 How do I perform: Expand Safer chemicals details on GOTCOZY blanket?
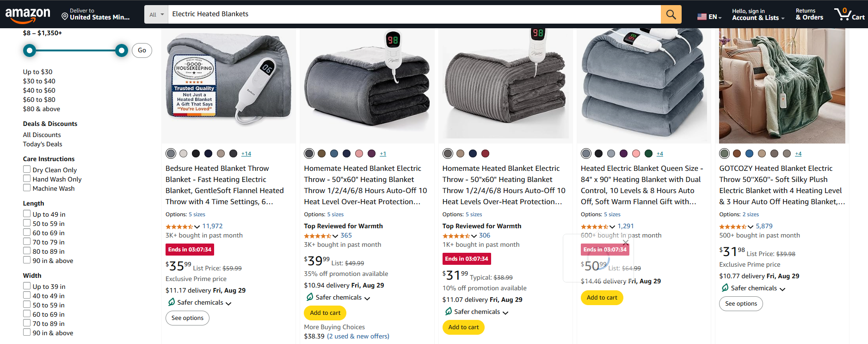pos(782,288)
